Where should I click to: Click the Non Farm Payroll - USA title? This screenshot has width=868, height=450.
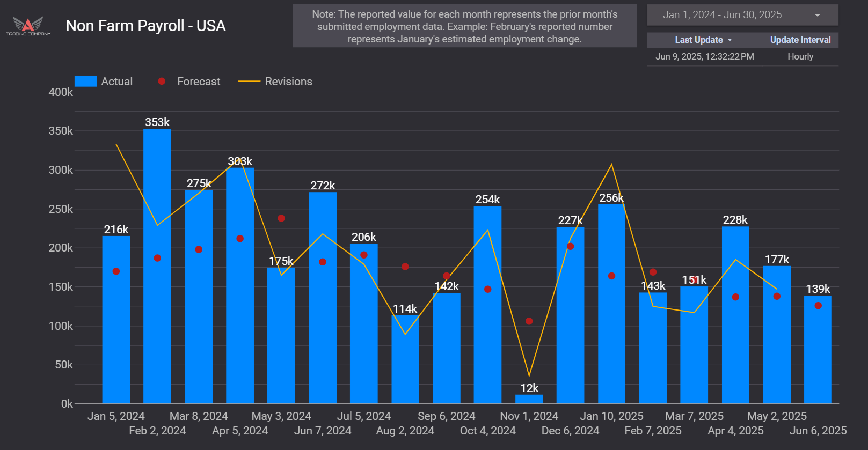(x=145, y=26)
